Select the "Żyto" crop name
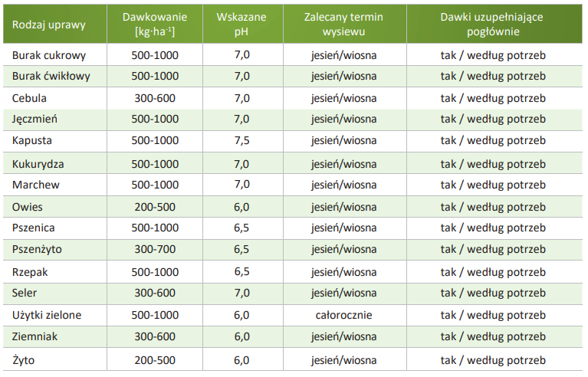The image size is (588, 377). point(25,359)
